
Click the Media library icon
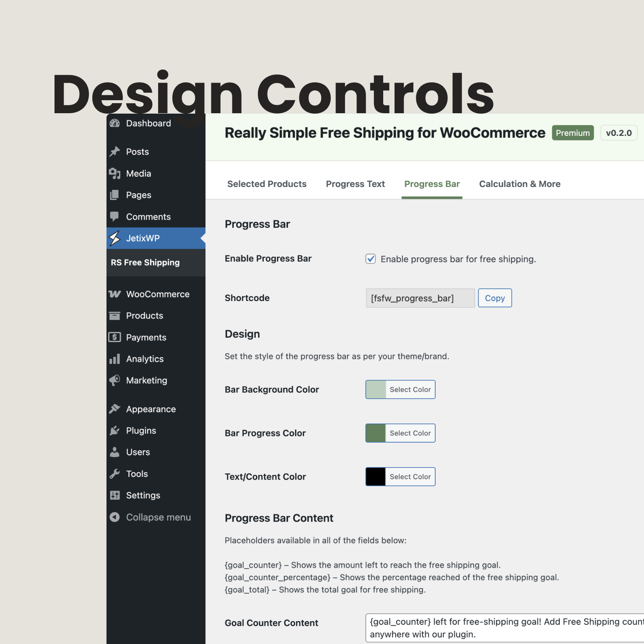(x=114, y=174)
